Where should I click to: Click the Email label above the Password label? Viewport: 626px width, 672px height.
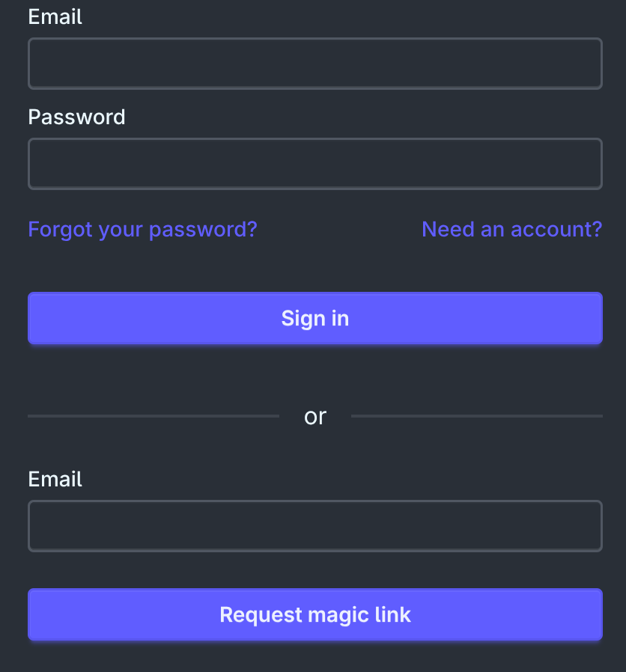[x=55, y=16]
